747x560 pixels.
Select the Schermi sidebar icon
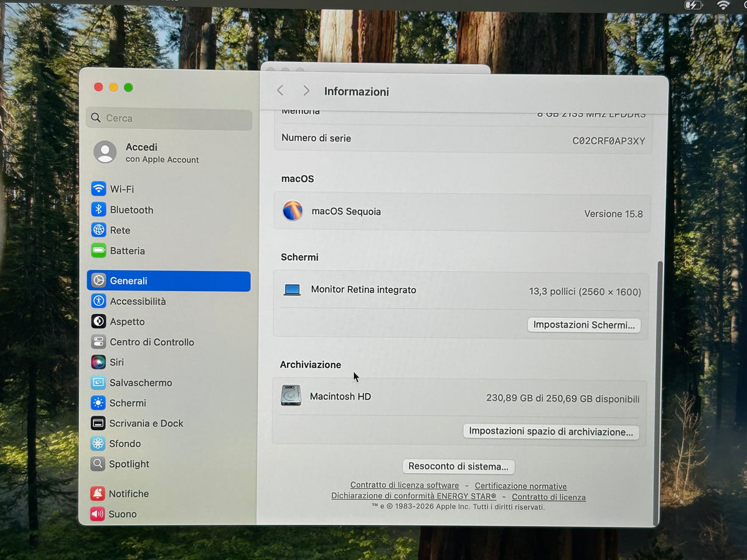coord(98,403)
